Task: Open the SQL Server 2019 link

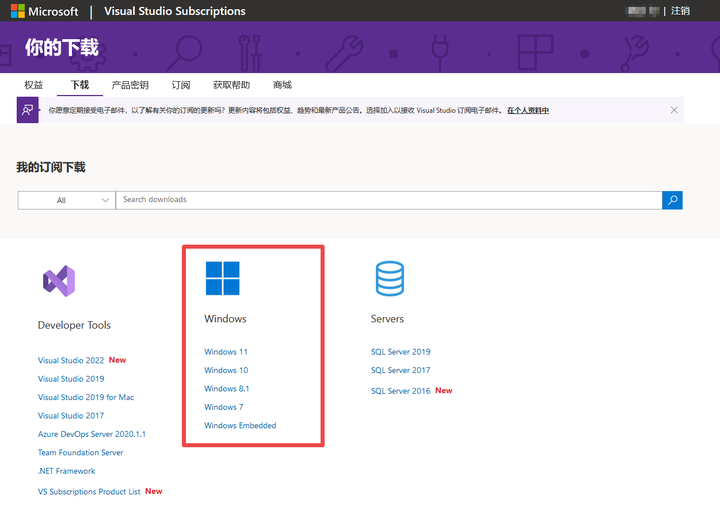Action: (401, 352)
